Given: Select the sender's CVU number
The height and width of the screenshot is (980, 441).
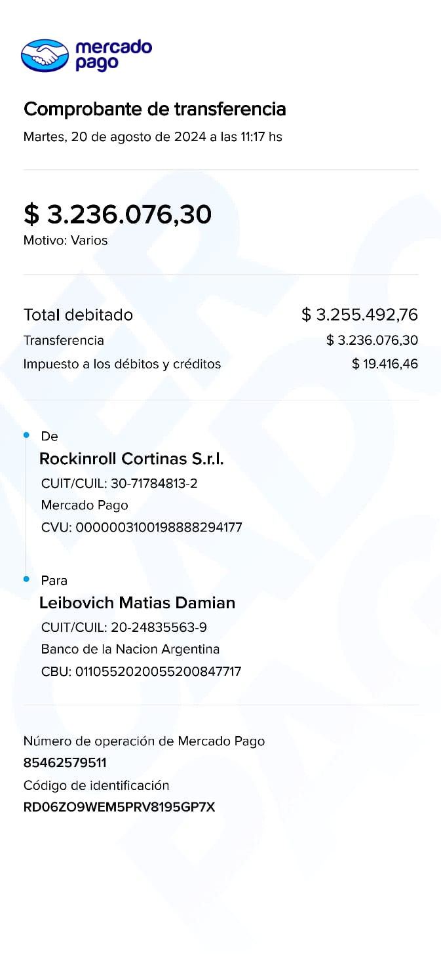Looking at the screenshot, I should (159, 527).
